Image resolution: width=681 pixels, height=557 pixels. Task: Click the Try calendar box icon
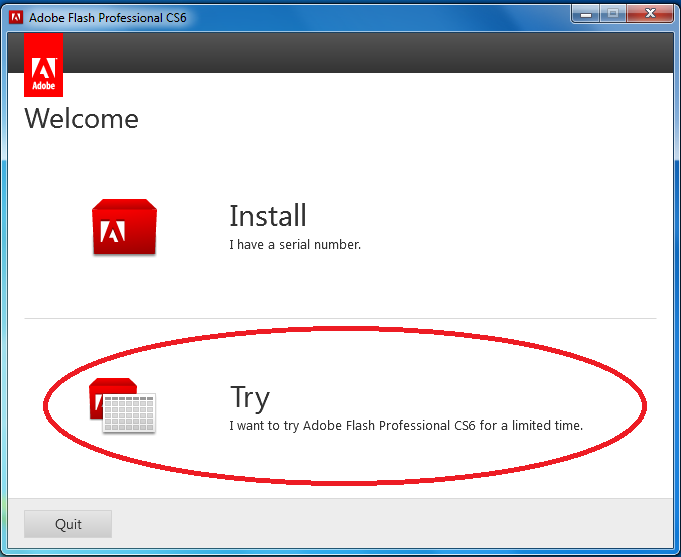point(122,405)
